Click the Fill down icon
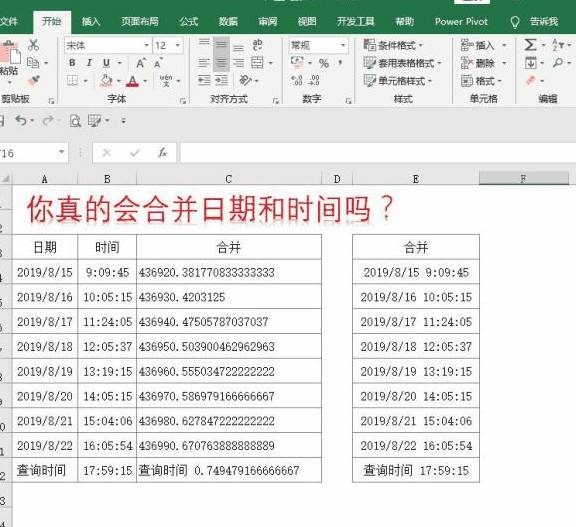 tap(531, 63)
